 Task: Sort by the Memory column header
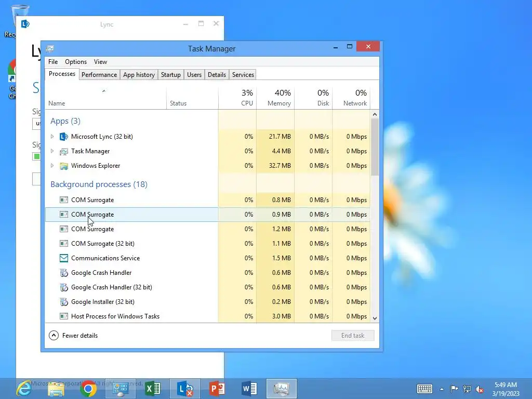pyautogui.click(x=275, y=98)
